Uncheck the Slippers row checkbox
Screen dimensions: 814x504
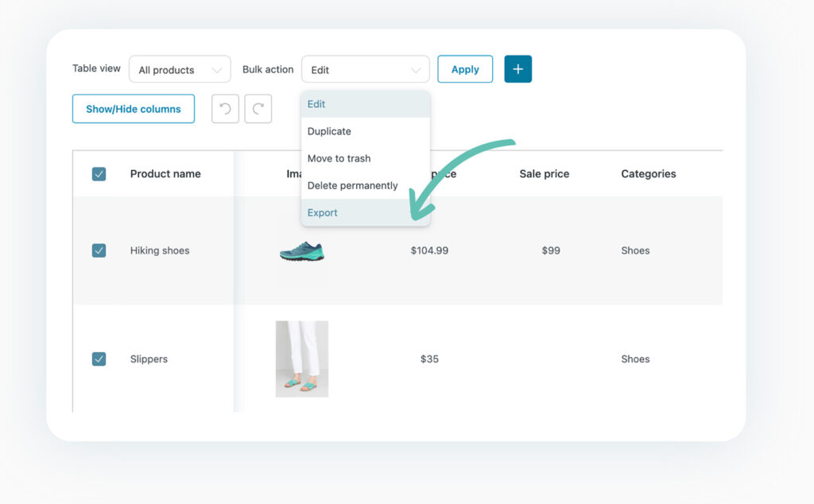coord(99,359)
